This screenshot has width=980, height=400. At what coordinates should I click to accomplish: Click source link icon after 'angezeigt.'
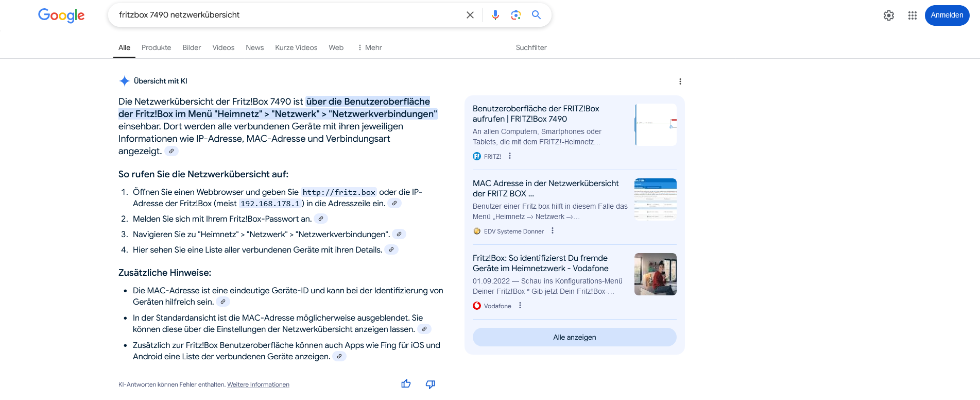tap(171, 151)
